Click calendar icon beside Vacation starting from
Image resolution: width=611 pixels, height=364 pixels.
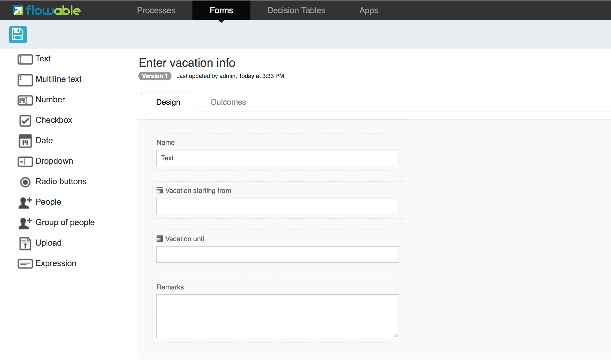tap(160, 190)
